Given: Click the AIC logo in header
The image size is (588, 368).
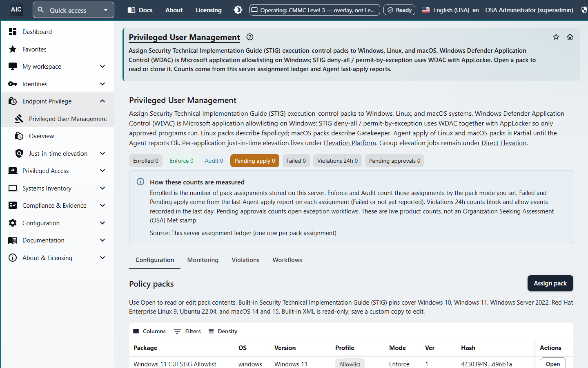Looking at the screenshot, I should pos(16,9).
